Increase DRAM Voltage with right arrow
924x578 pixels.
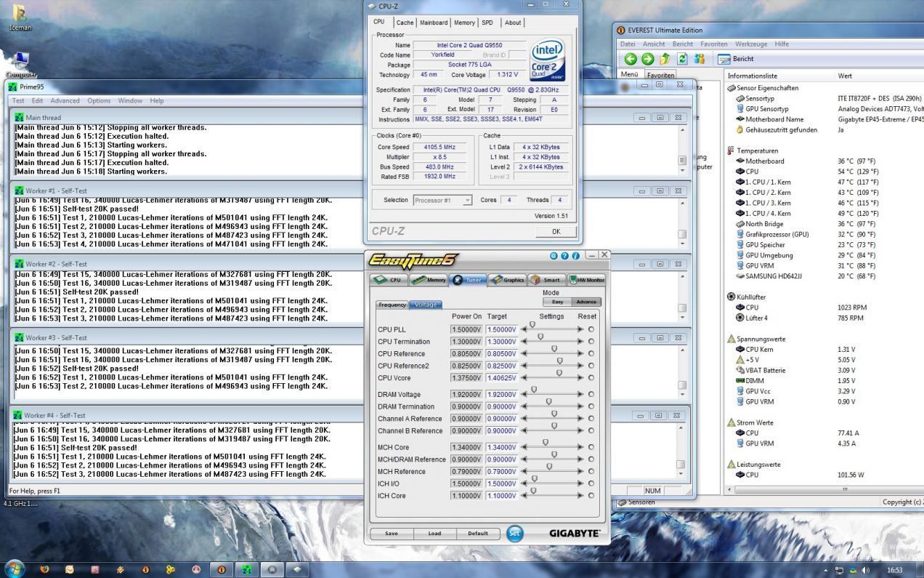tap(580, 395)
